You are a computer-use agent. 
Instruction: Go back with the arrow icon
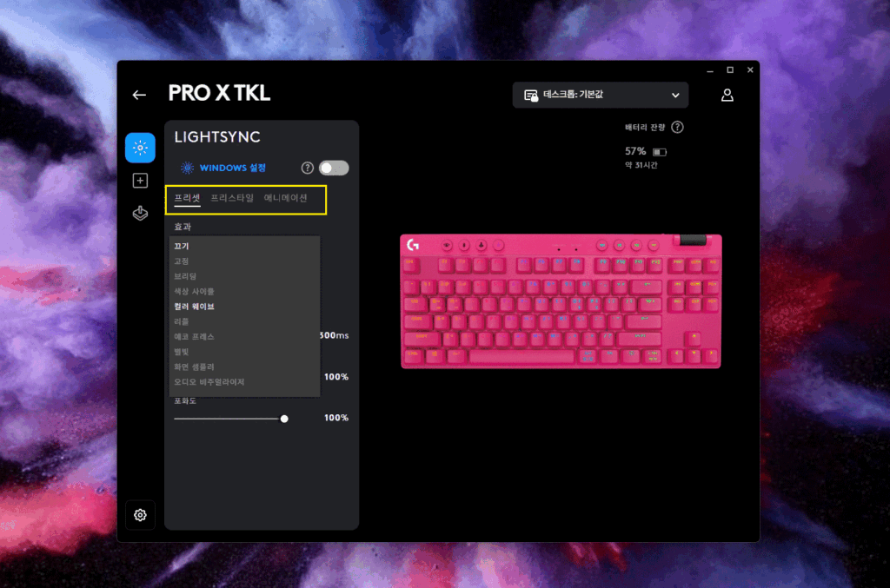tap(139, 95)
